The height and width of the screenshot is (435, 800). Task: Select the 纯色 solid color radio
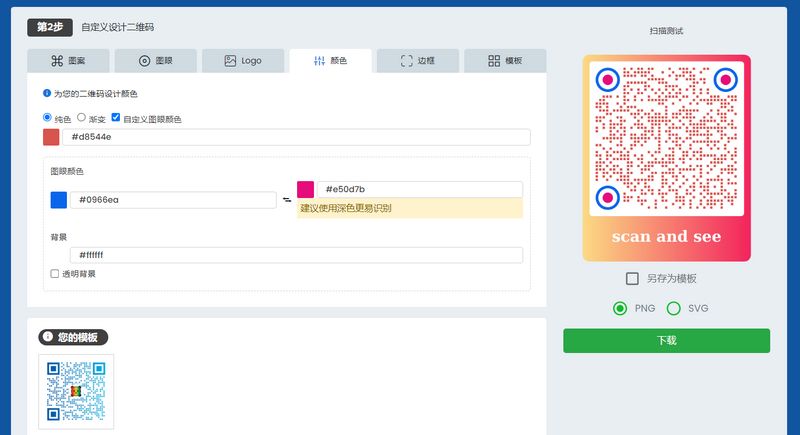coord(47,117)
